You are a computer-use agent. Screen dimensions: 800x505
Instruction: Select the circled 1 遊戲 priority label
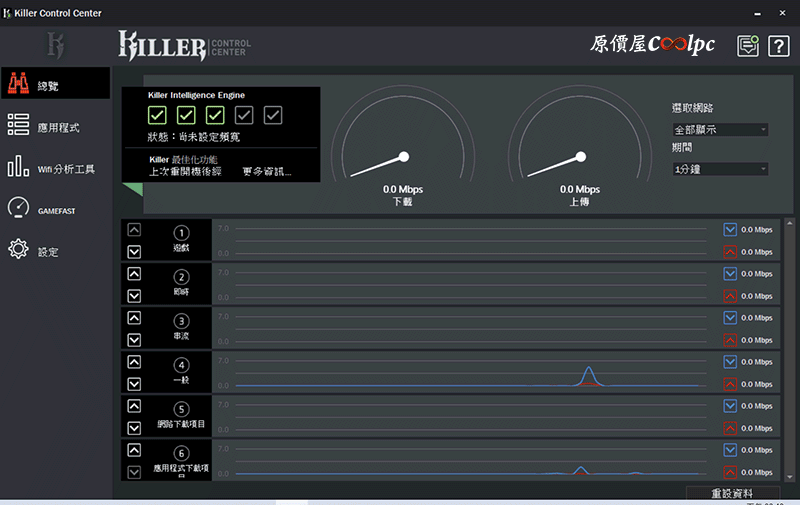(x=181, y=240)
